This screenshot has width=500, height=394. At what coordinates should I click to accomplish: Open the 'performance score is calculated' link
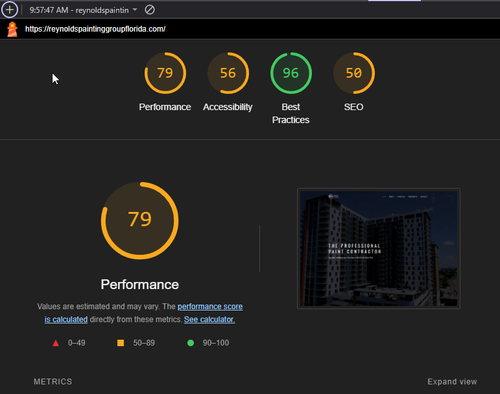coord(210,307)
